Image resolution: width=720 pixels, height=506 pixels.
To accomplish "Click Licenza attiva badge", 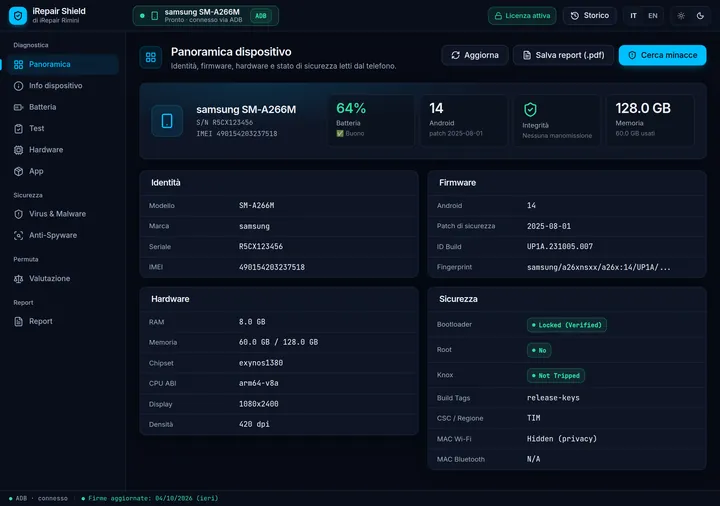I will click(522, 16).
